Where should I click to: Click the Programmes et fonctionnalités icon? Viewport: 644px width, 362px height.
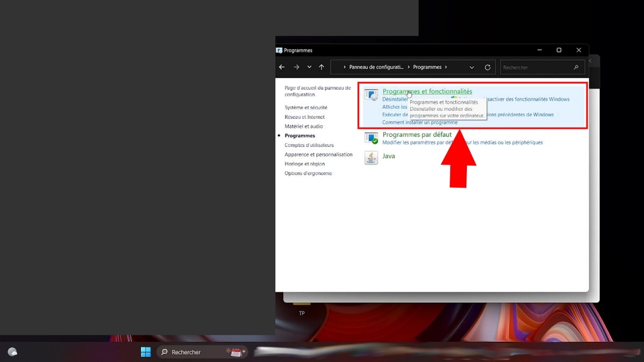pyautogui.click(x=371, y=95)
